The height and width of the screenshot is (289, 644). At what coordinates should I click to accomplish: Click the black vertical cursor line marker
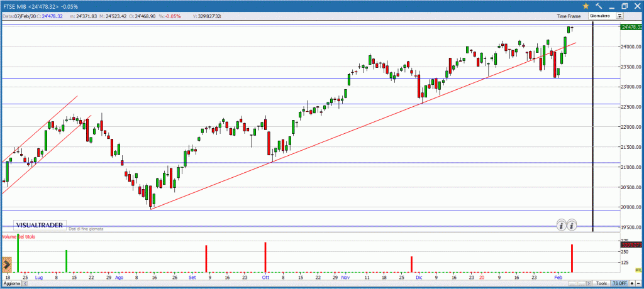point(592,126)
